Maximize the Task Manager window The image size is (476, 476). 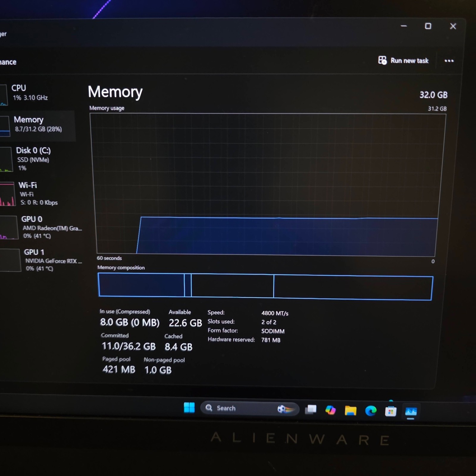click(428, 26)
